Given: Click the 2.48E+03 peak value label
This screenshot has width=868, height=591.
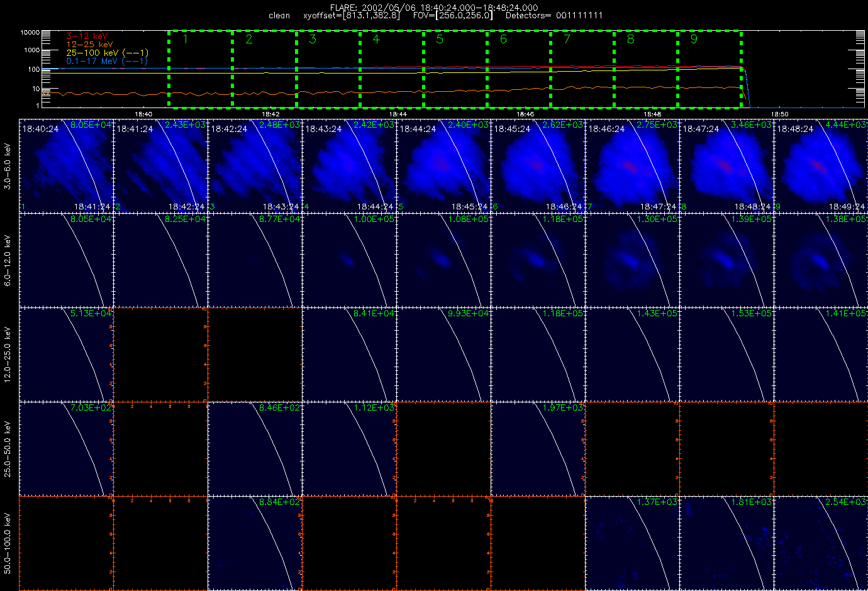Looking at the screenshot, I should (279, 125).
